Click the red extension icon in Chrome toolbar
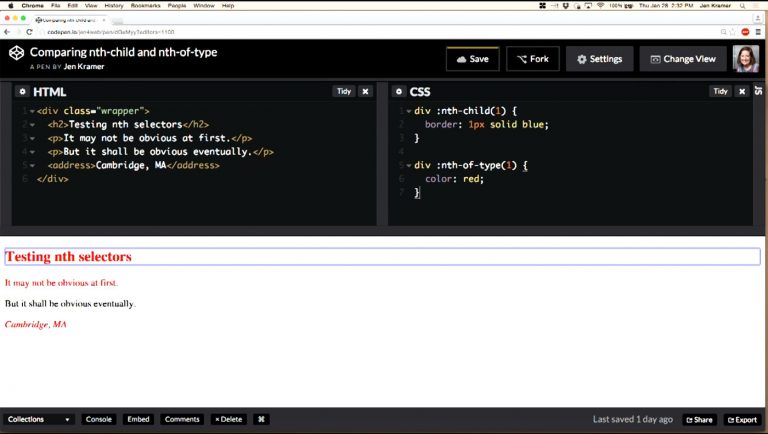This screenshot has height=434, width=768. click(x=745, y=32)
